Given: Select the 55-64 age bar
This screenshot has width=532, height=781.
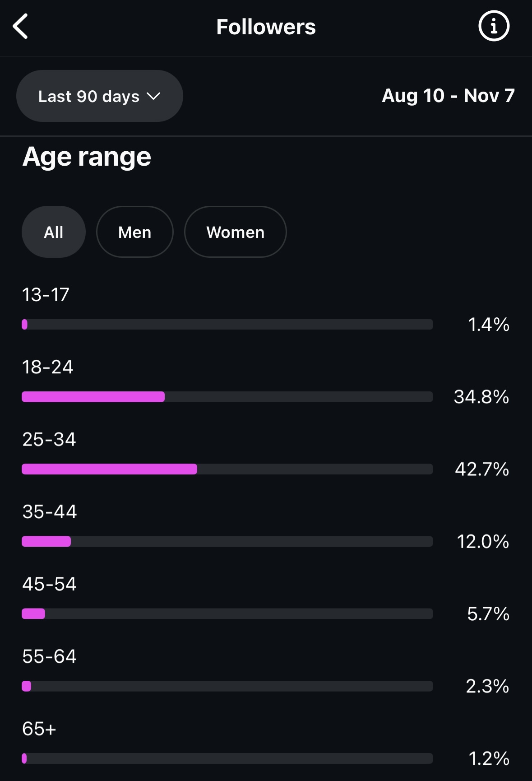Looking at the screenshot, I should point(227,686).
